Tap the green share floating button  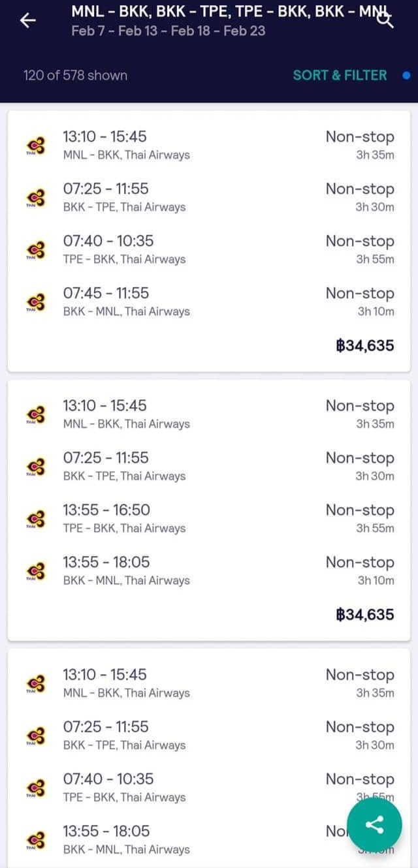374,825
